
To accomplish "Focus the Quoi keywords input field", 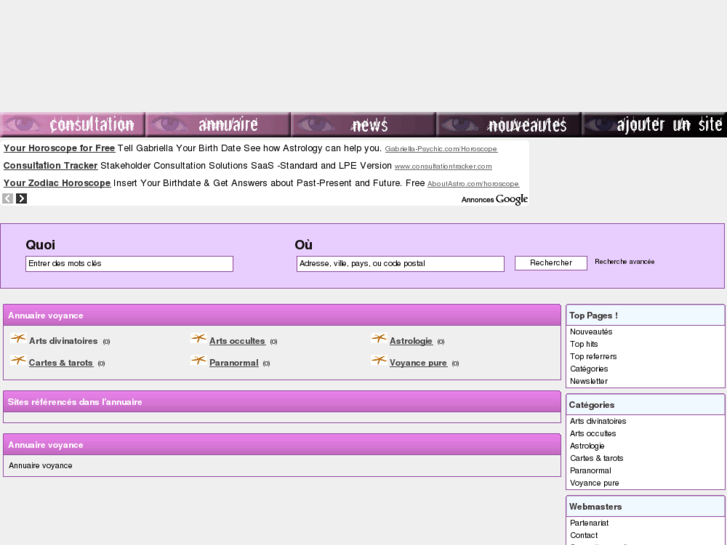I will pyautogui.click(x=129, y=264).
